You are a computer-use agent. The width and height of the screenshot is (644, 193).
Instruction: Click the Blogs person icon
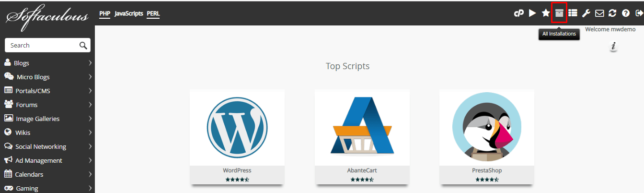click(8, 62)
